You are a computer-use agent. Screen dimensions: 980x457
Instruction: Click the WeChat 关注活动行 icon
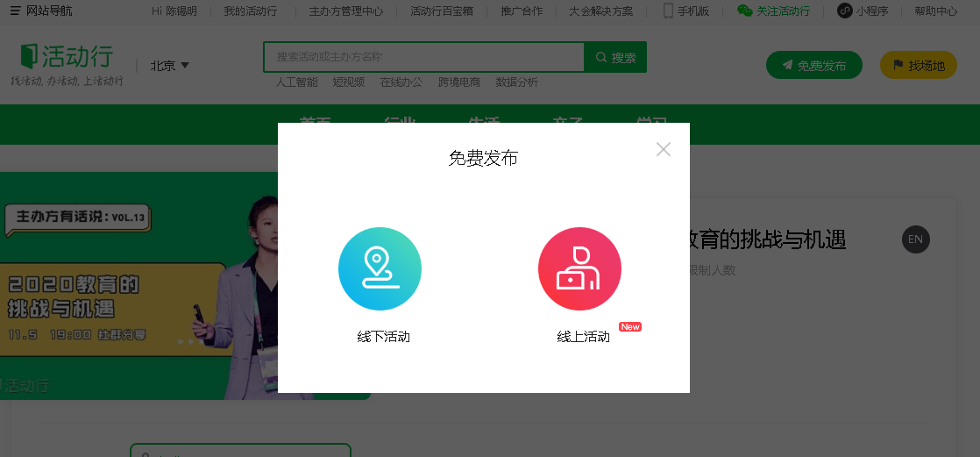point(744,11)
